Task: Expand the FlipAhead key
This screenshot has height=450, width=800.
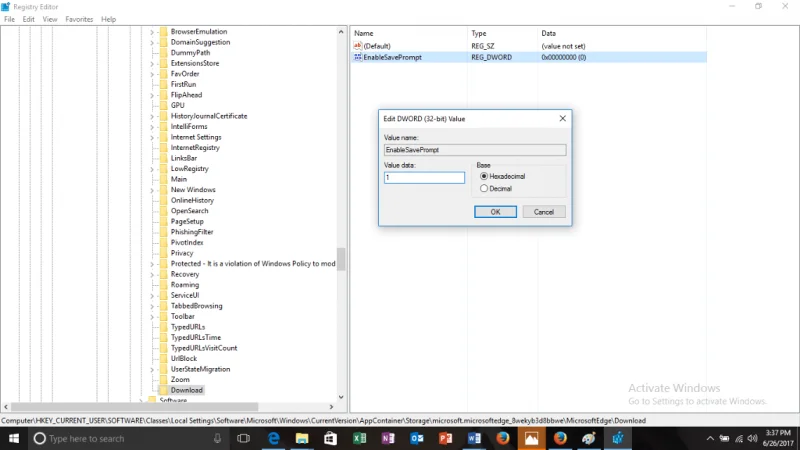Action: pos(152,95)
